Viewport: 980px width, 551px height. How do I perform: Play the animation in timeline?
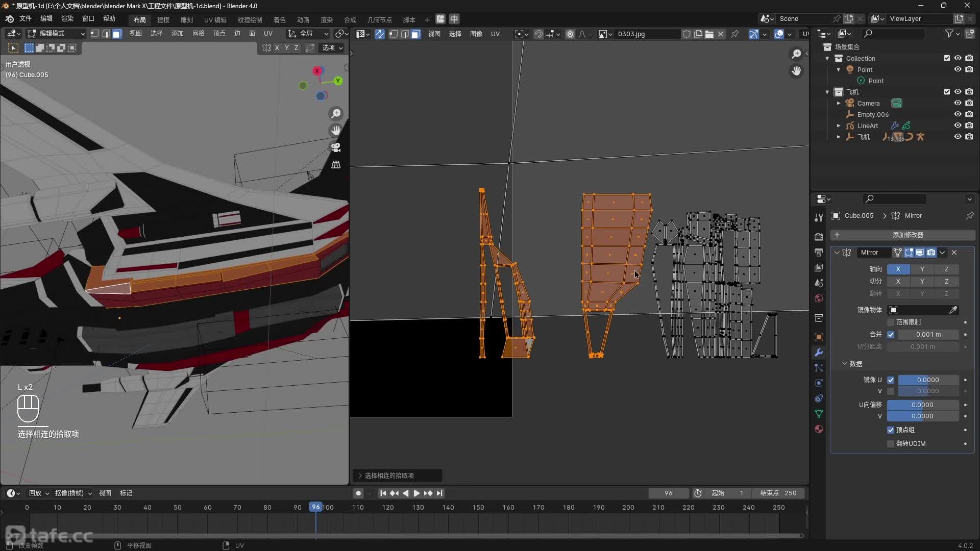click(x=416, y=493)
